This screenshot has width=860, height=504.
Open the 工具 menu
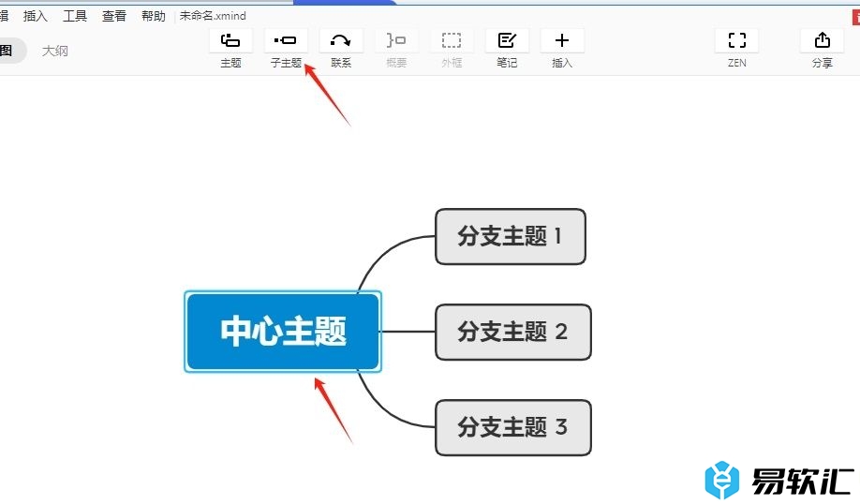pyautogui.click(x=75, y=16)
